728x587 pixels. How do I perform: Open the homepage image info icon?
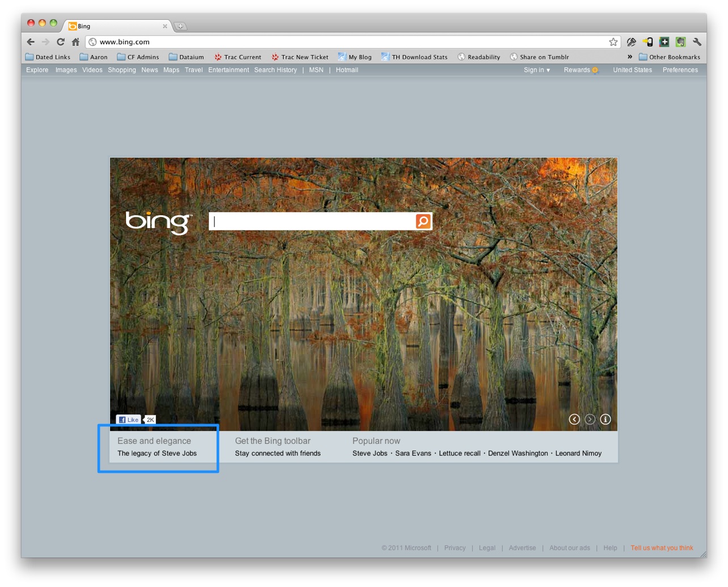605,419
